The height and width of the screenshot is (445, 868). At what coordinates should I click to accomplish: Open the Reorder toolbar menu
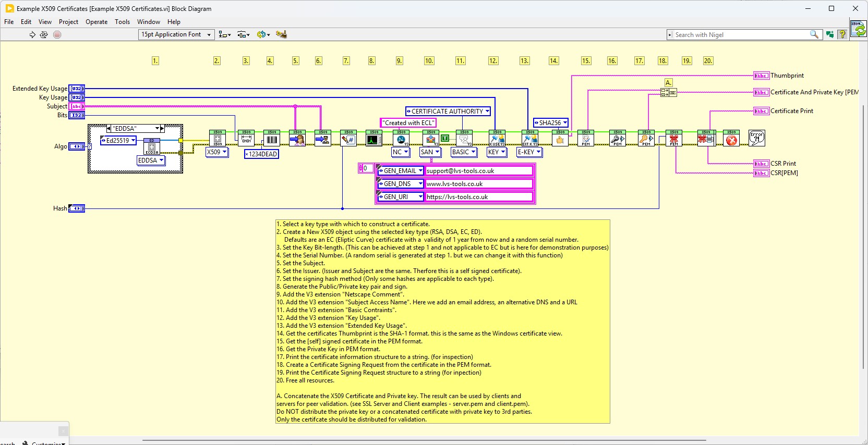coord(263,34)
